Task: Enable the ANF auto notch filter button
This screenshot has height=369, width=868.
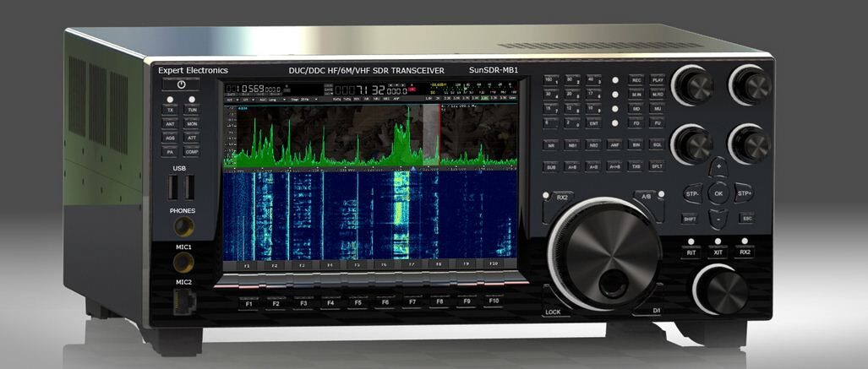Action: [614, 145]
